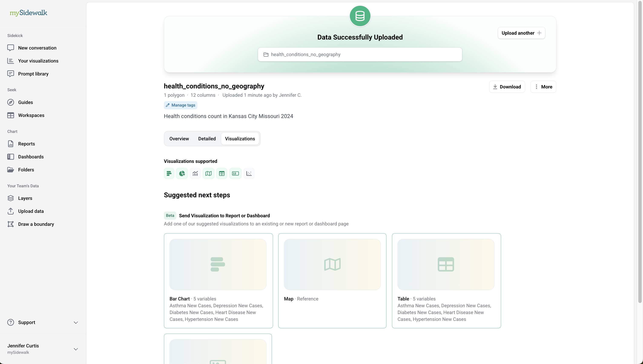Expand the Support menu chevron
This screenshot has height=364, width=643.
pos(76,322)
